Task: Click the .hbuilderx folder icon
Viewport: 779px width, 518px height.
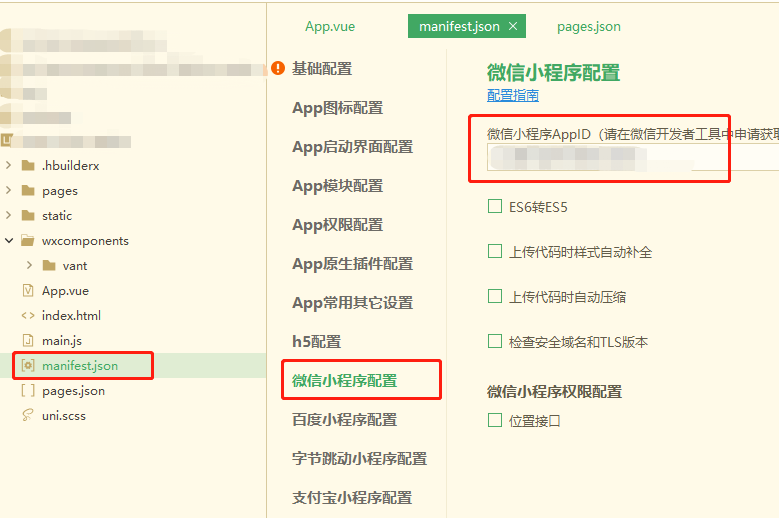Action: (x=28, y=165)
